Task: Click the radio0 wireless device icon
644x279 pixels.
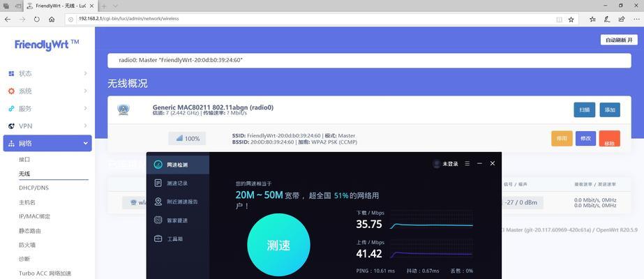Action: click(123, 110)
